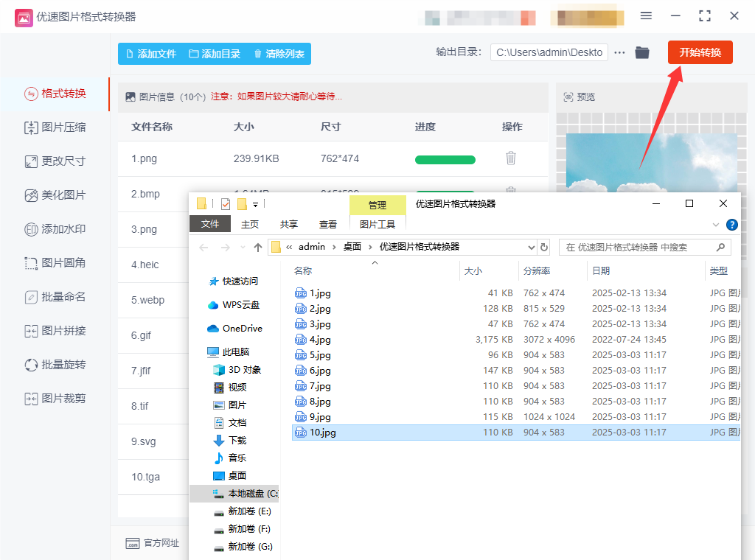This screenshot has height=560, width=755.
Task: Click the 桌面 breadcrumb in address bar
Action: (x=352, y=247)
